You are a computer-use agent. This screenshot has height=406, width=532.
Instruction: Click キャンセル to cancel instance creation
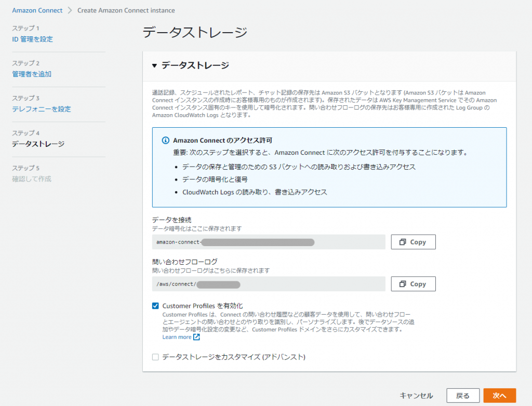416,396
